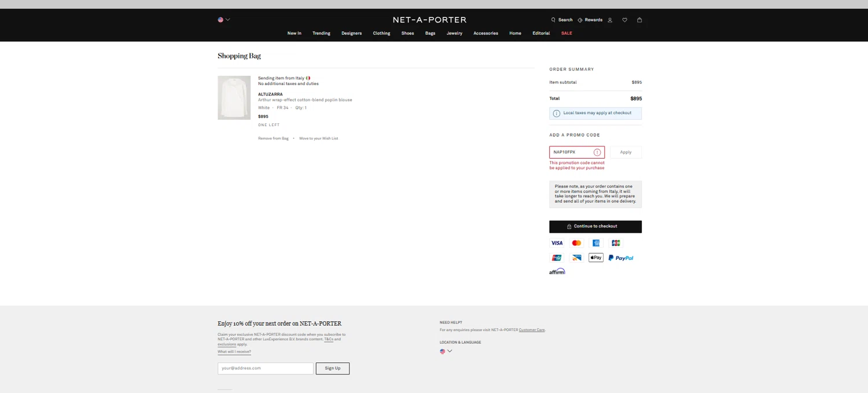Select the Affirm logo

coord(557,271)
